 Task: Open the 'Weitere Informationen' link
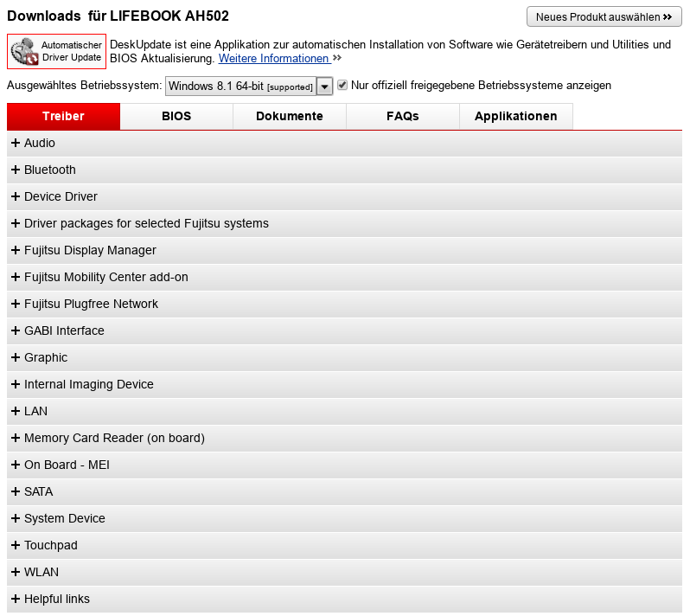pyautogui.click(x=275, y=58)
